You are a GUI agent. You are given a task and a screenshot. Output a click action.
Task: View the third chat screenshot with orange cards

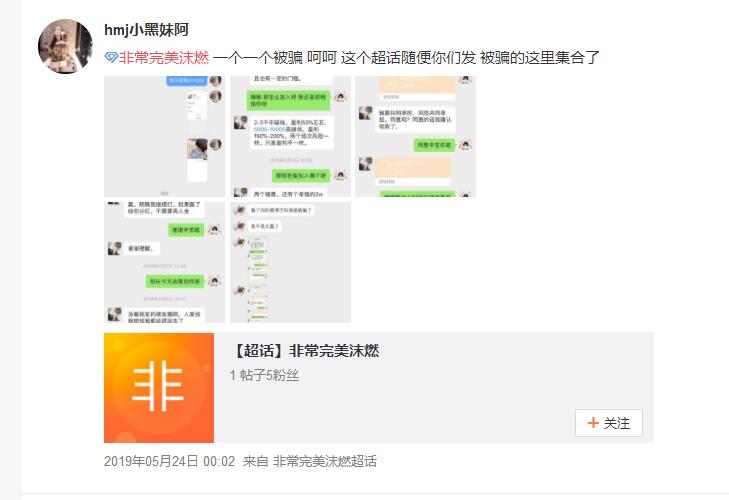click(416, 136)
